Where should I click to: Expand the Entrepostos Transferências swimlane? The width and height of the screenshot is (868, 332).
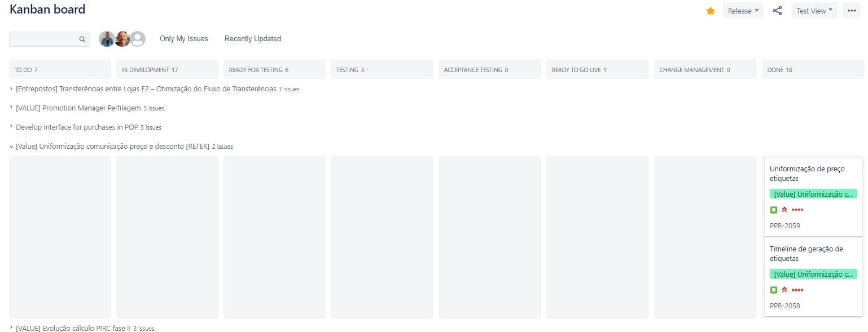click(x=11, y=88)
